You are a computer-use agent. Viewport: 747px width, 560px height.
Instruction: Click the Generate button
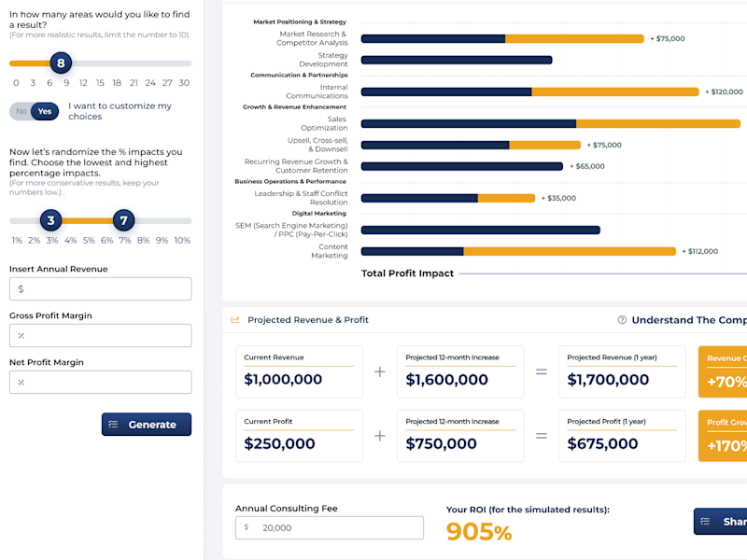147,425
